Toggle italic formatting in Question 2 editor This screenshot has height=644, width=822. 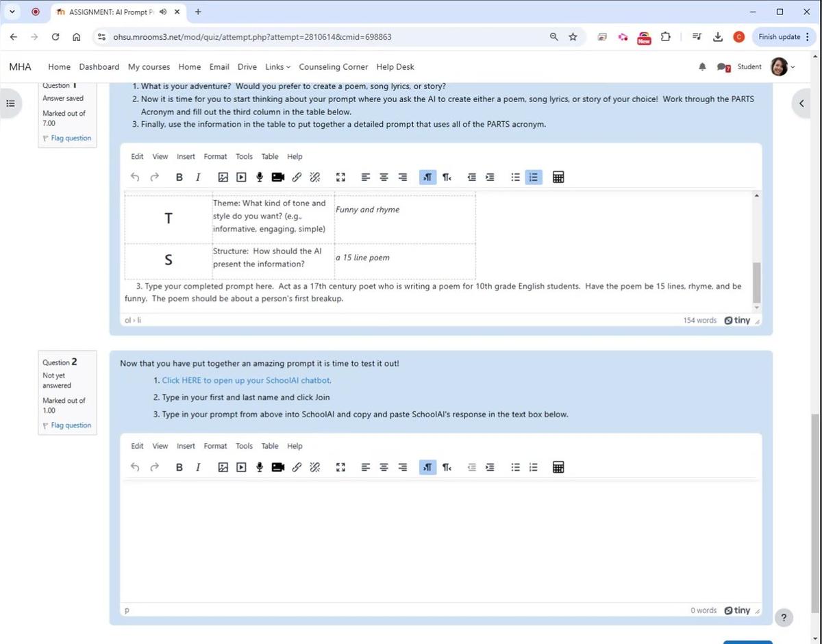click(198, 467)
